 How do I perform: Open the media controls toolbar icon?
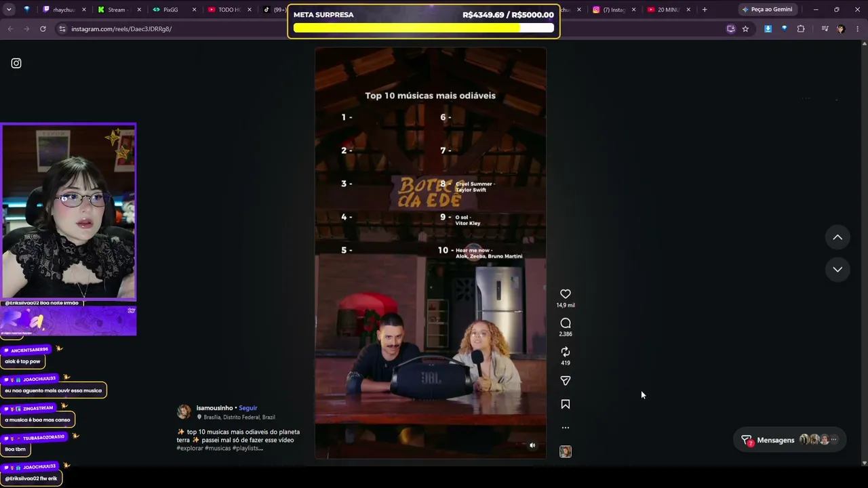click(x=825, y=29)
